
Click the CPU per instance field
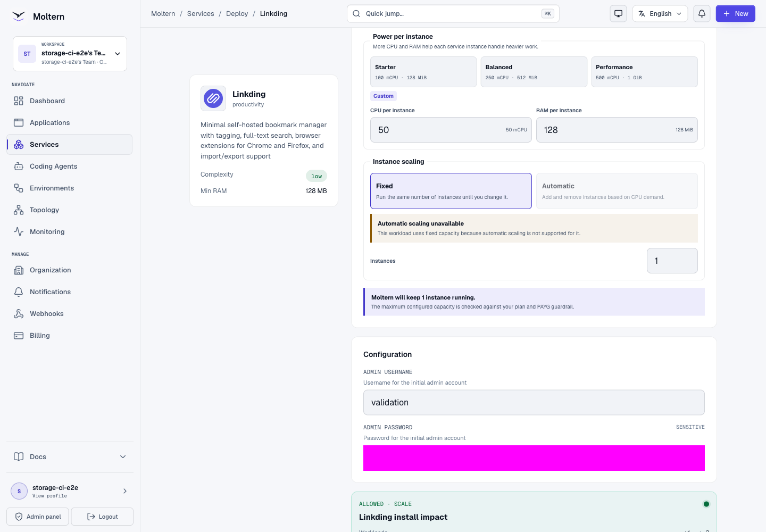coord(451,130)
